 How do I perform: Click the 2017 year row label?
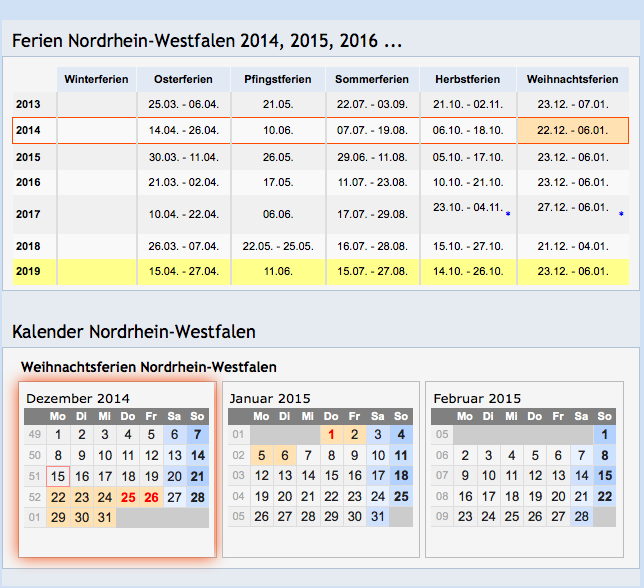28,214
